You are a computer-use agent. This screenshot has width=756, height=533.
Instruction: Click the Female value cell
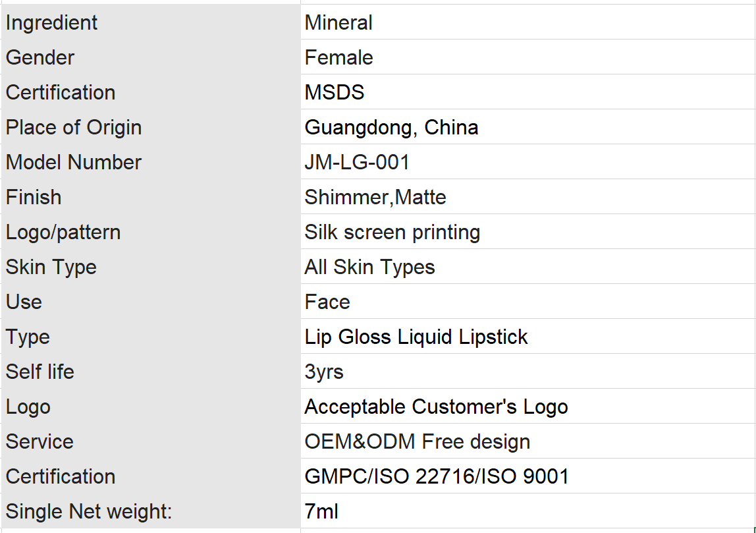pyautogui.click(x=528, y=57)
